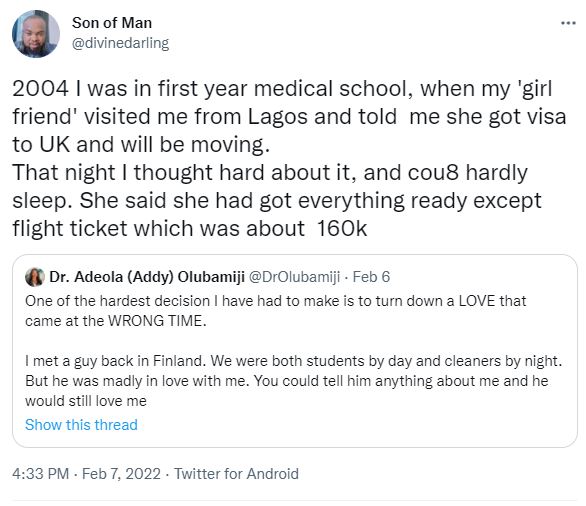
Task: Click the Twitter for Android source label
Action: 236,473
